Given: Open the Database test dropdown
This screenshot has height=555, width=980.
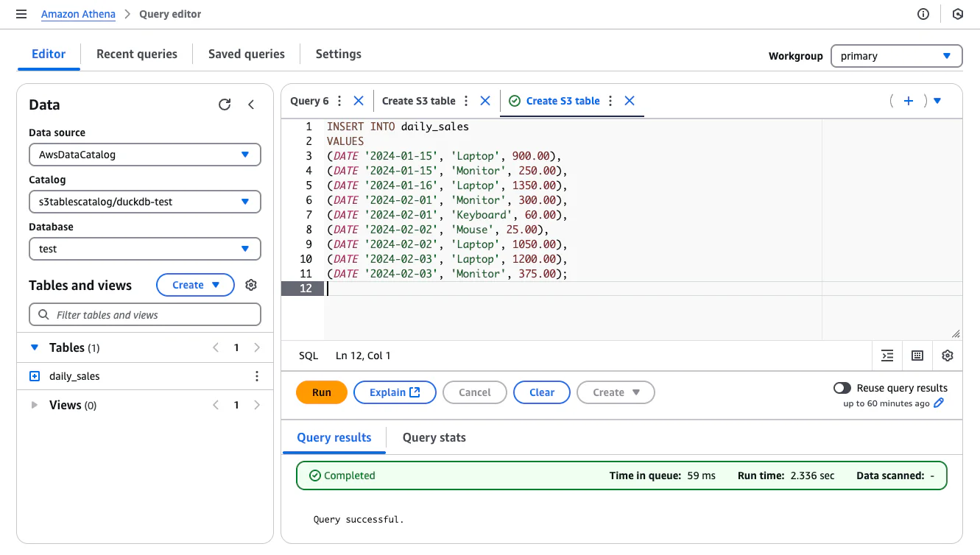Looking at the screenshot, I should pyautogui.click(x=145, y=249).
